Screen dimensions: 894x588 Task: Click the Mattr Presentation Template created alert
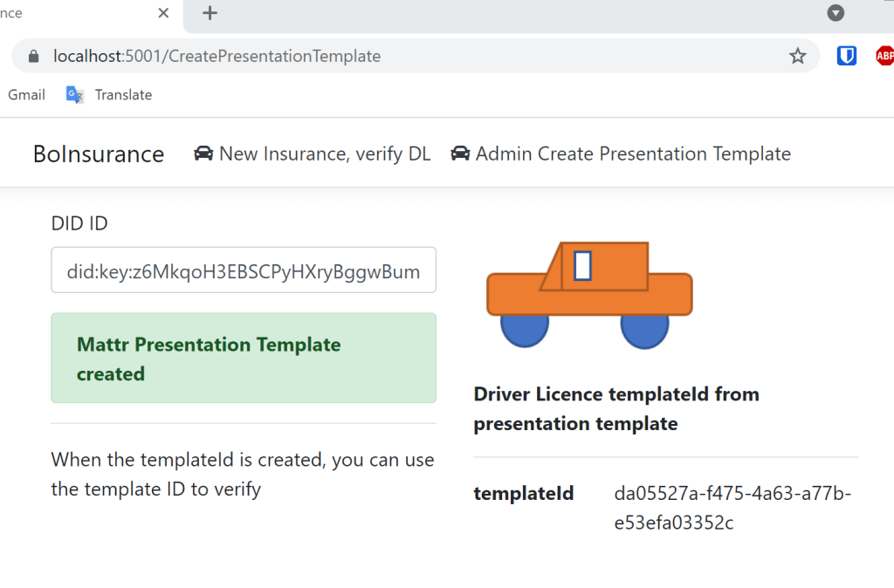244,359
